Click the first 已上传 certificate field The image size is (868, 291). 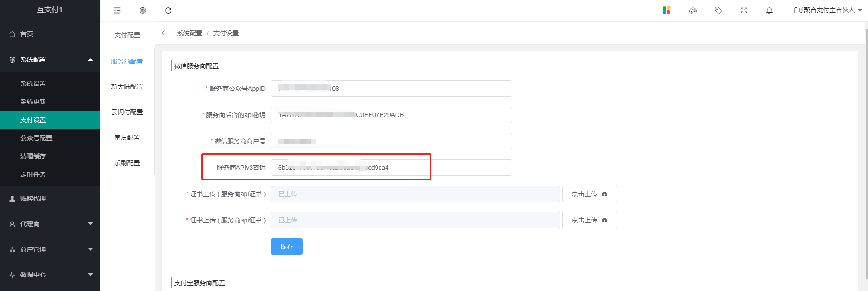pyautogui.click(x=416, y=194)
